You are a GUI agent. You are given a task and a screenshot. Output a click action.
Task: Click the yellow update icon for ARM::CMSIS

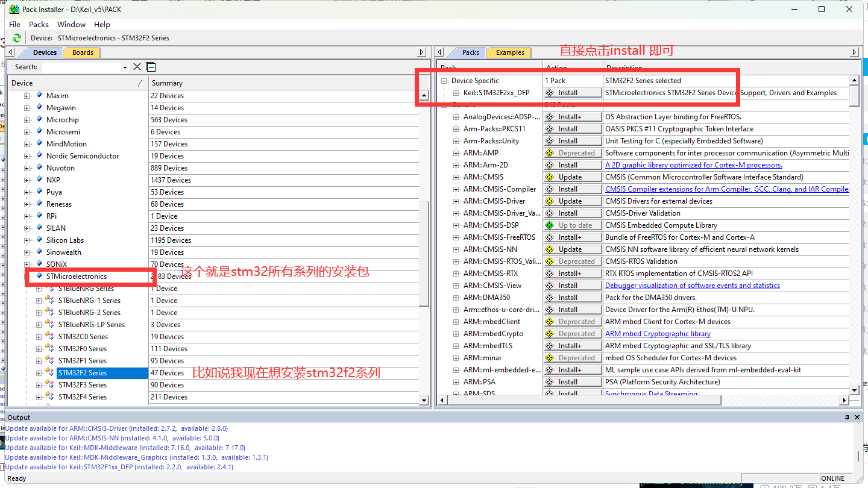(x=550, y=177)
